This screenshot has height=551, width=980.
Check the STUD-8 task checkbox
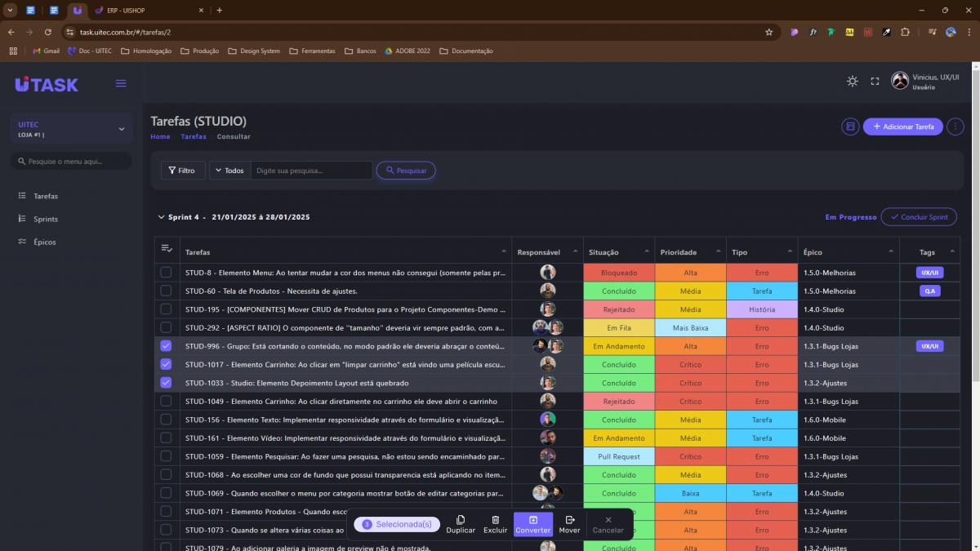pyautogui.click(x=166, y=272)
